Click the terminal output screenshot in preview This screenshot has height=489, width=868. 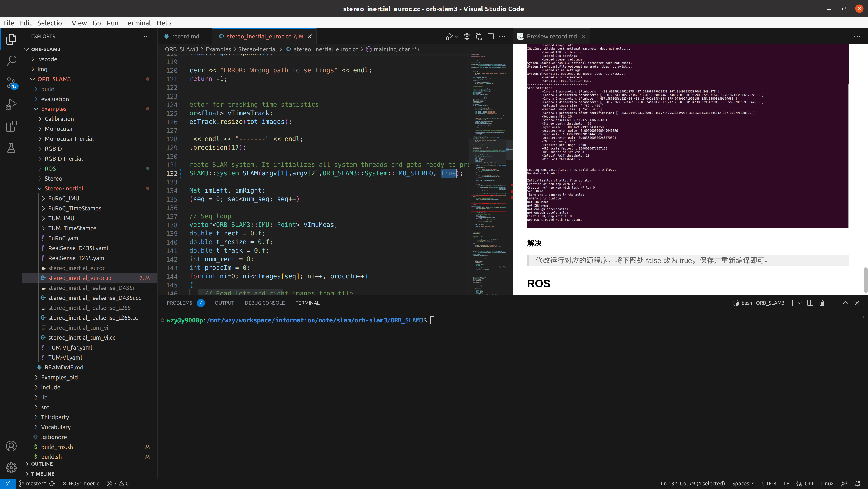click(x=688, y=136)
